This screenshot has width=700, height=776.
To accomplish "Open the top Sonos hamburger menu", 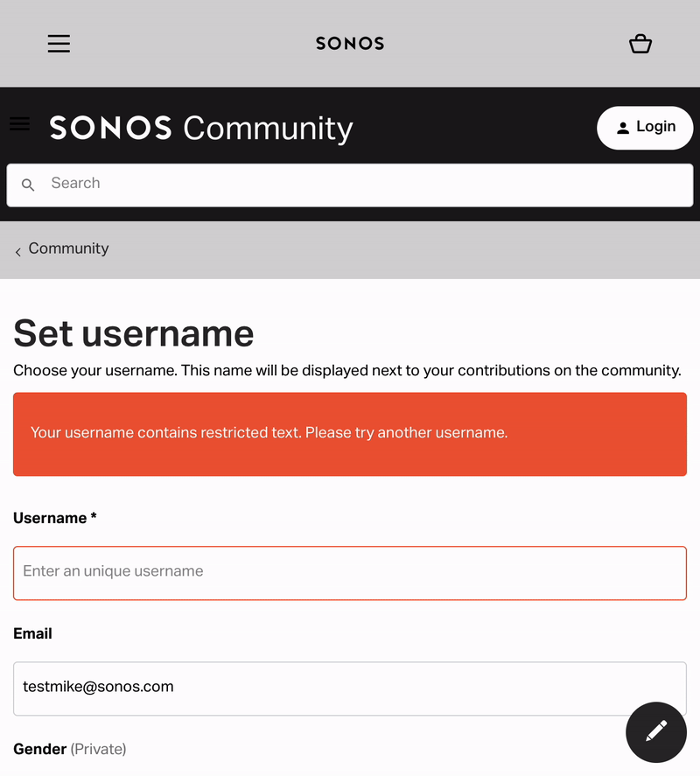I will click(x=59, y=44).
